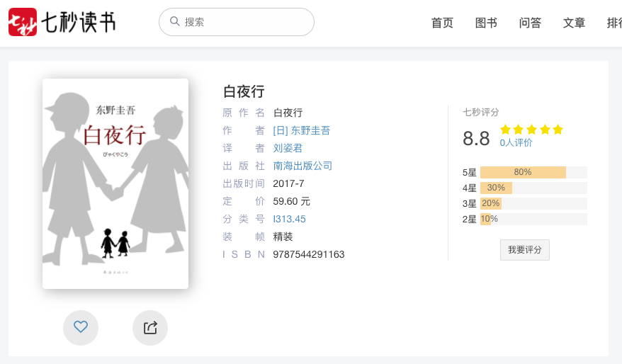Screen dimensions: 622x364
Task: Open the 图书 navigation item
Action: tap(486, 23)
